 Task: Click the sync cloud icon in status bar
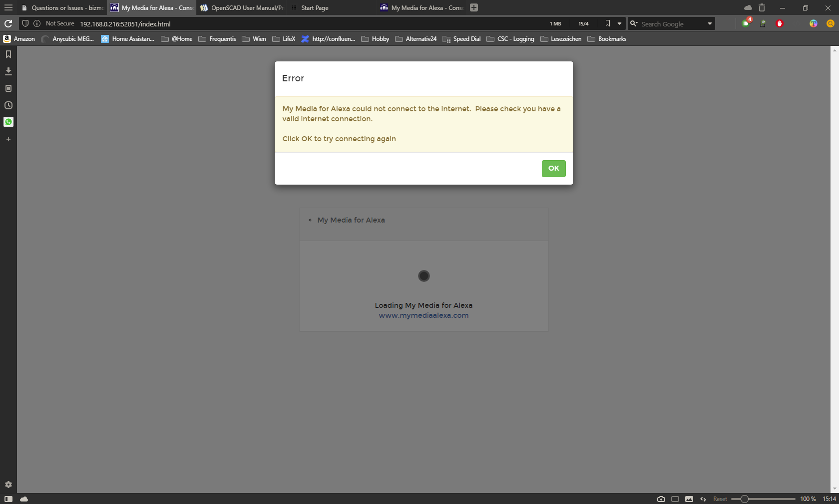coord(24,499)
